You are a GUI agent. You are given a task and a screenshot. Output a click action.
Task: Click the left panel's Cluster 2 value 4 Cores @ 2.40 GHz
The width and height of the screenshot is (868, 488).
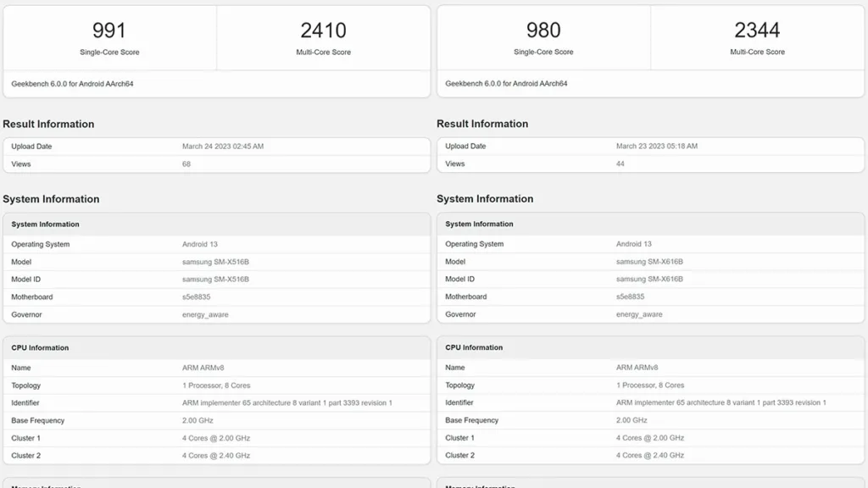tap(216, 456)
